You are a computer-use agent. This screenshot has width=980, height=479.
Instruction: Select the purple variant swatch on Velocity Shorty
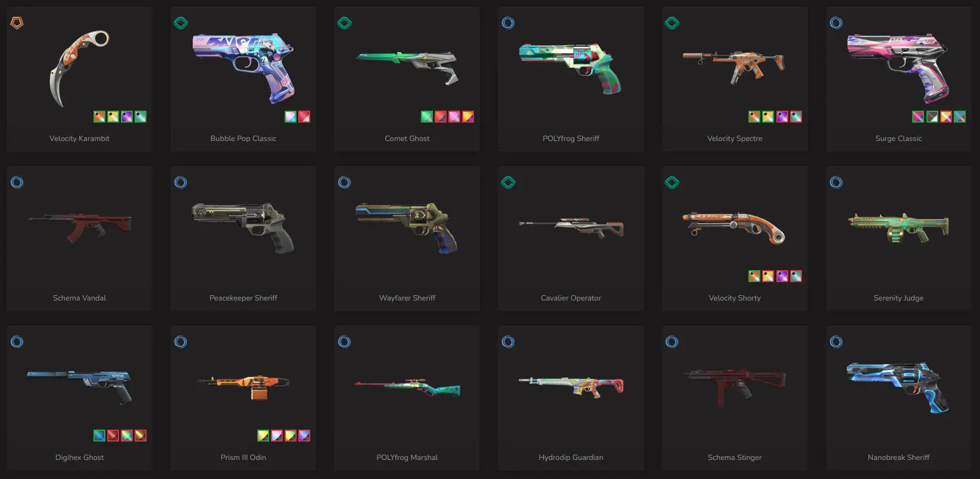tap(782, 276)
